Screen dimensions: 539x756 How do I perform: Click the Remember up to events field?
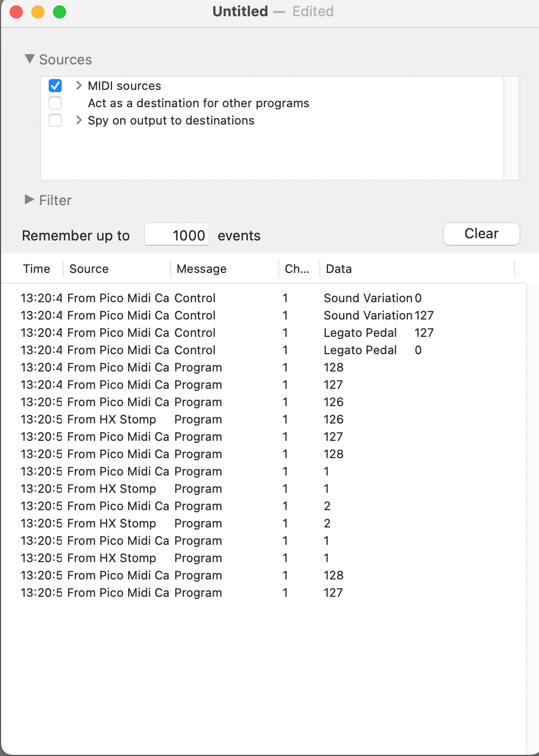177,235
